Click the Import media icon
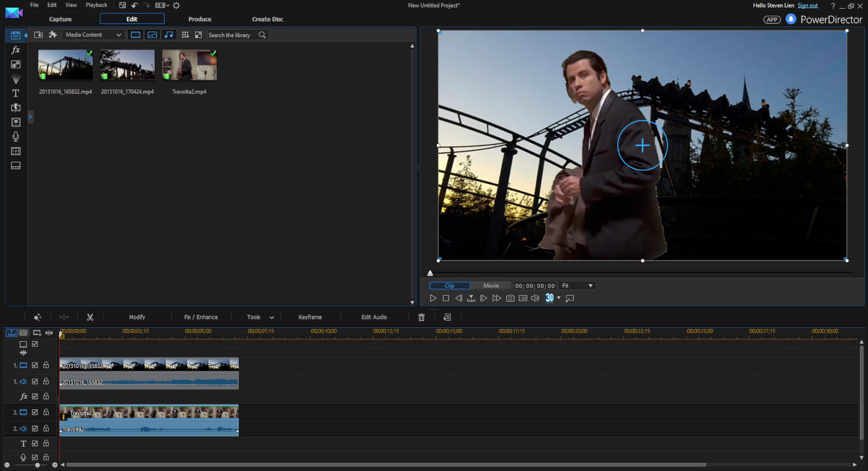 click(x=39, y=35)
